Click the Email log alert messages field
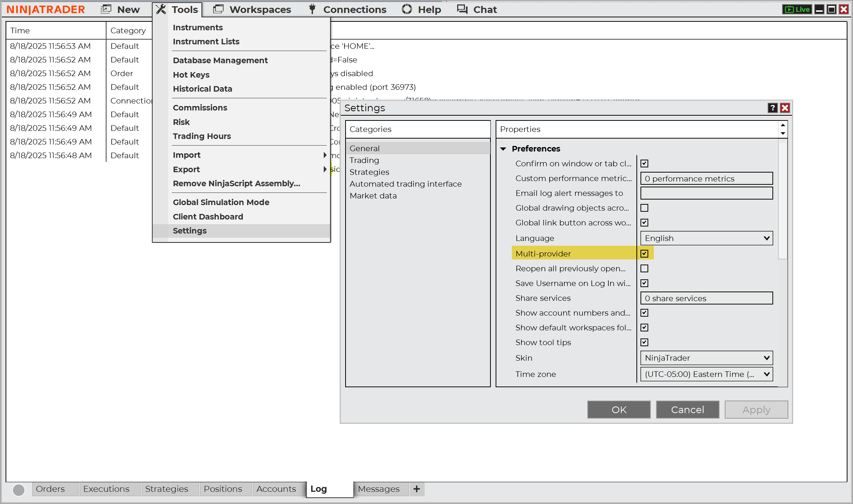 pyautogui.click(x=706, y=193)
